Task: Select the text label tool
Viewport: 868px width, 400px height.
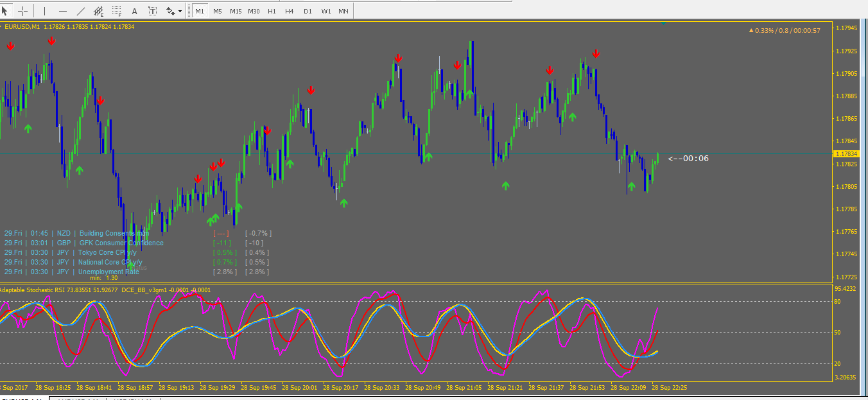Action: coord(152,11)
